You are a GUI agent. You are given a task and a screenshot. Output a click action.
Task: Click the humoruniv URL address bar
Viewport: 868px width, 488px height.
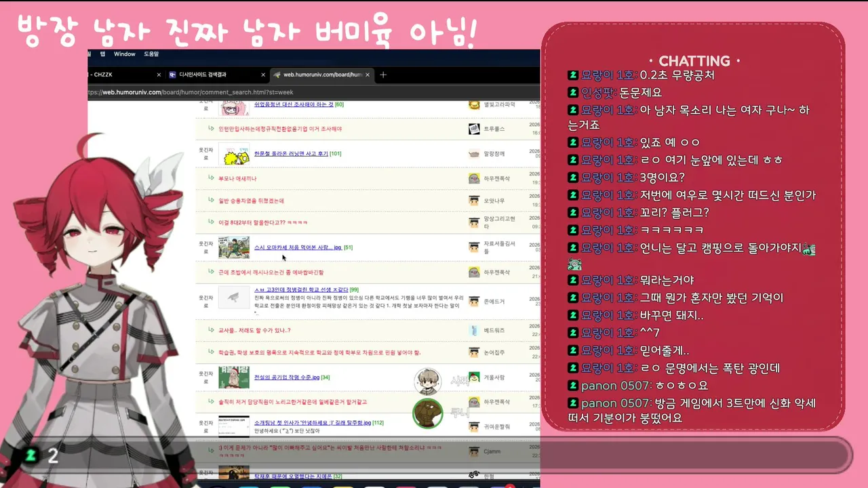(312, 92)
